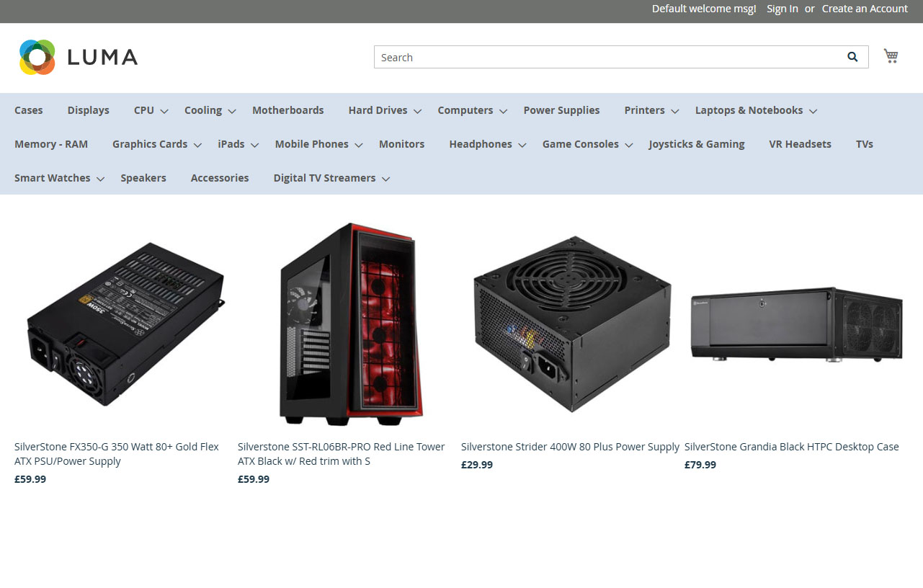Select the VR Headsets category
Screen dimensions: 923x588
click(x=800, y=144)
